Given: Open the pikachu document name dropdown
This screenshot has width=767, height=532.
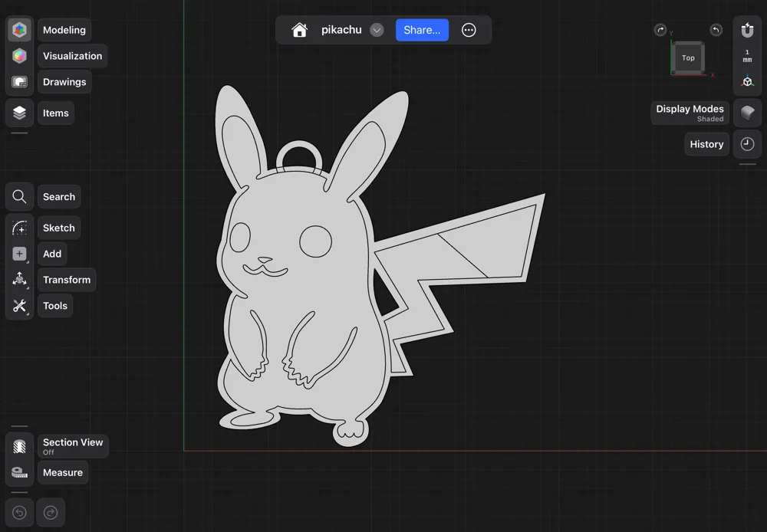Looking at the screenshot, I should [376, 30].
